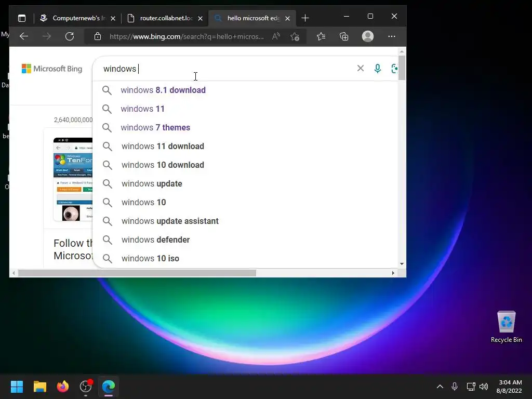Open Edge tab actions menu icon

22,18
